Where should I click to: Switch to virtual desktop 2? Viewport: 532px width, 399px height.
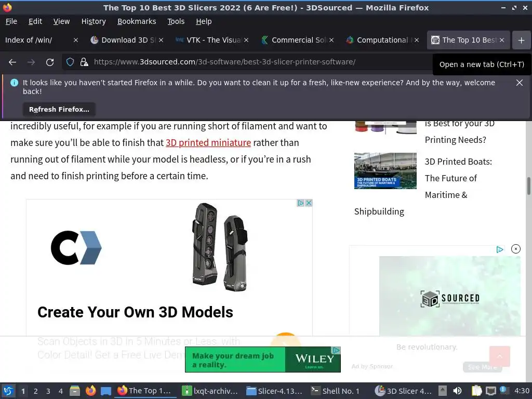(x=36, y=391)
